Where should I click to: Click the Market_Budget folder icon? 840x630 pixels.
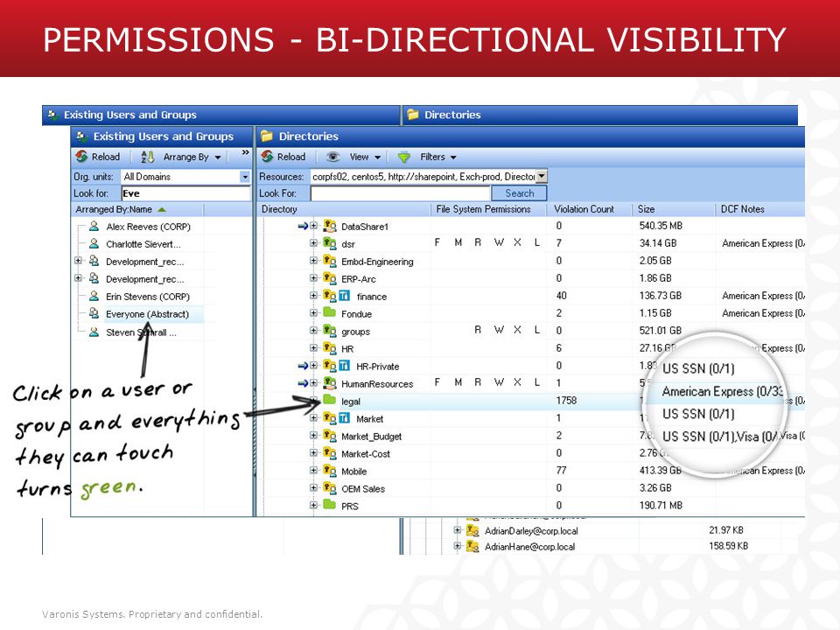(x=330, y=436)
